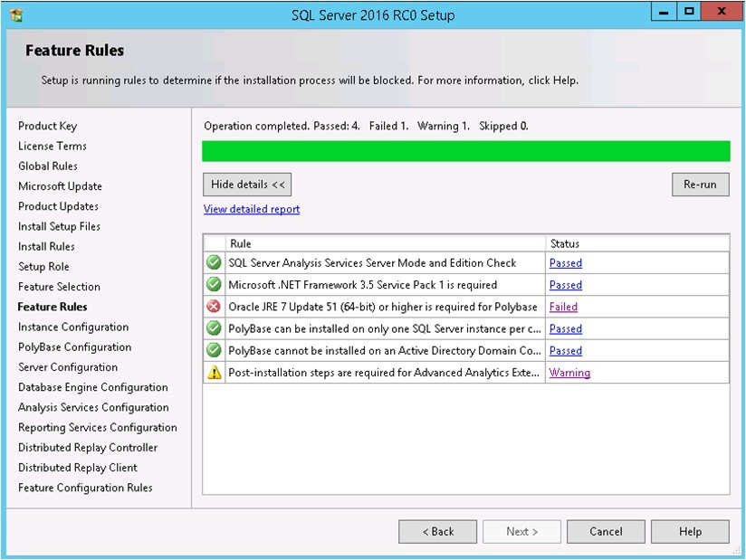Click the Post-installation steps rule text
This screenshot has height=560, width=746.
click(384, 373)
